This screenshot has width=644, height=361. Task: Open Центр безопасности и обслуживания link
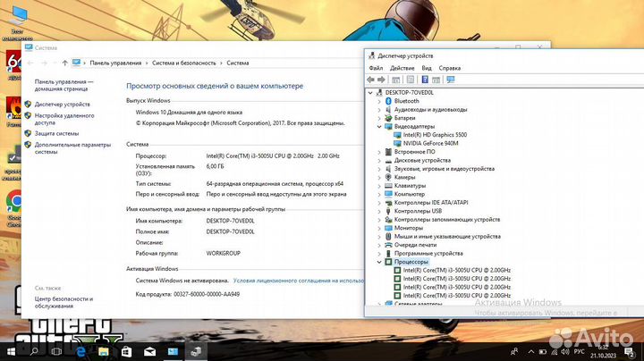pos(64,302)
